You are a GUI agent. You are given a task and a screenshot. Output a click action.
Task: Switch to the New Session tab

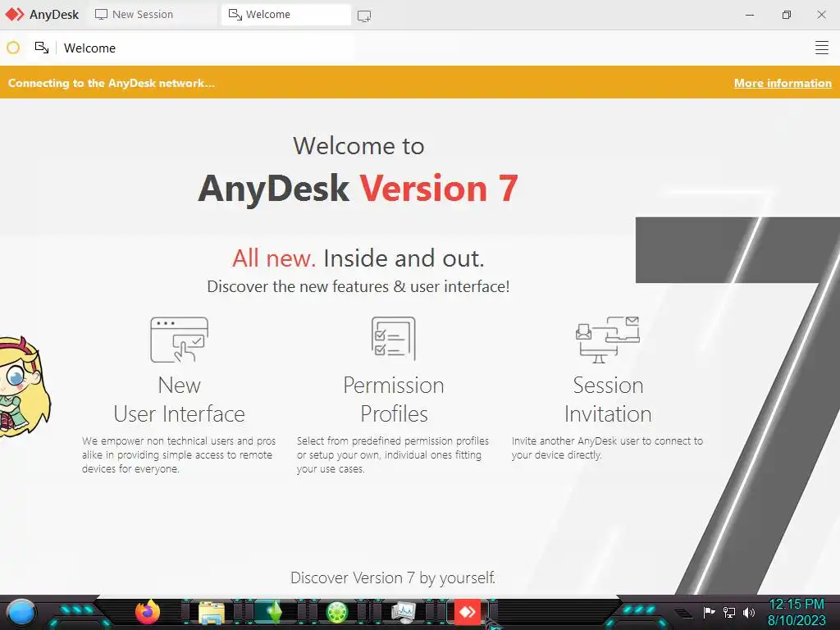click(x=153, y=15)
